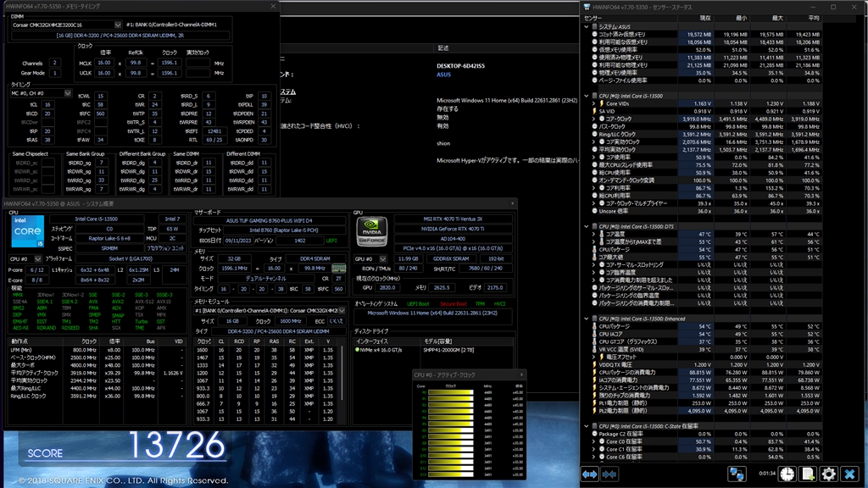This screenshot has width=868, height=488.
Task: Click the blue X close-sensors icon
Action: 849,474
